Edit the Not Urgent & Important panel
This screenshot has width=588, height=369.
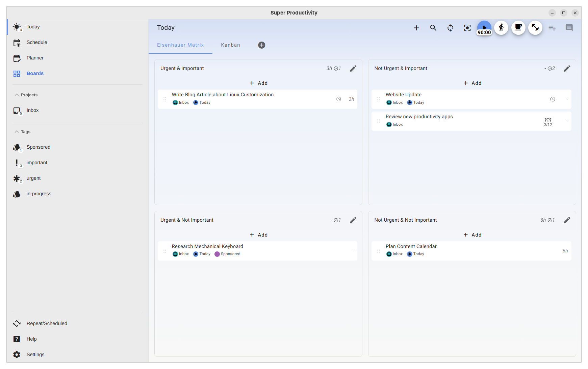[567, 69]
